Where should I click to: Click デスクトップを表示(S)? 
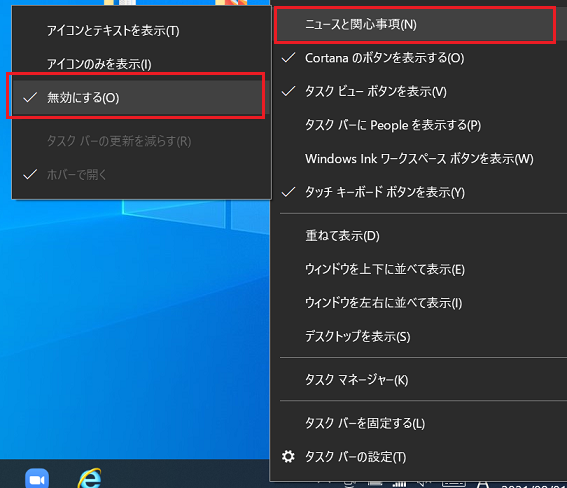(419, 337)
